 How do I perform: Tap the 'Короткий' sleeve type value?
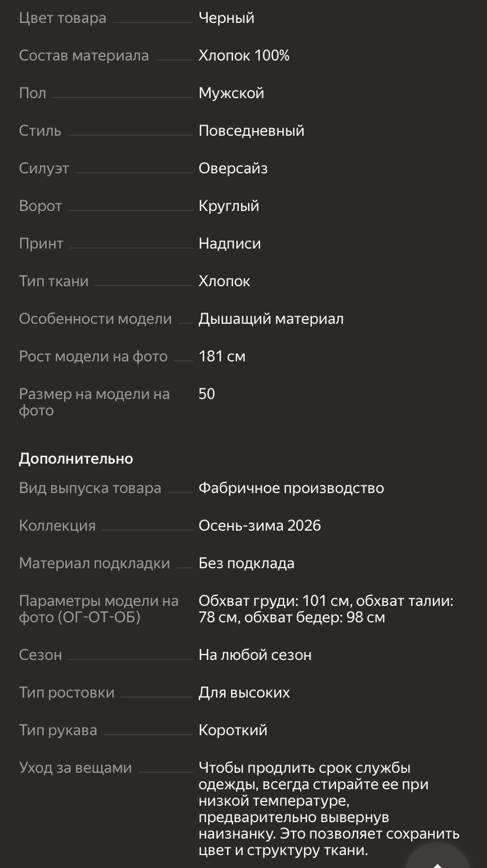tap(233, 730)
